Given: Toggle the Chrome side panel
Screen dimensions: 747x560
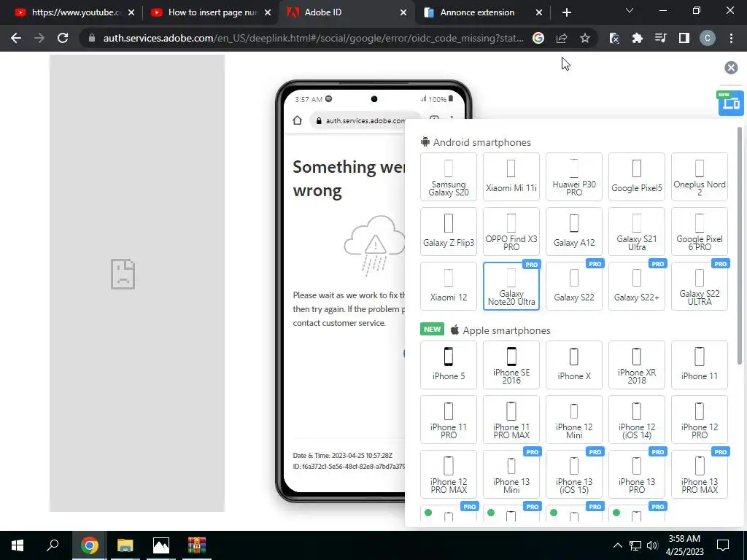Looking at the screenshot, I should click(x=684, y=38).
